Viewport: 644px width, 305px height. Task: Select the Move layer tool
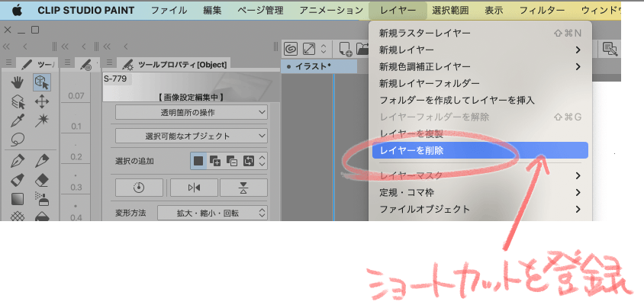click(x=42, y=101)
